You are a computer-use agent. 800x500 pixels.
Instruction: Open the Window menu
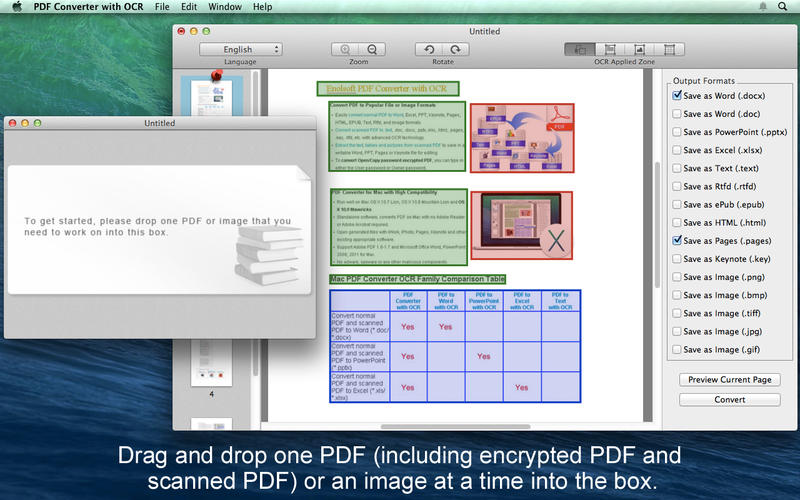pyautogui.click(x=225, y=7)
